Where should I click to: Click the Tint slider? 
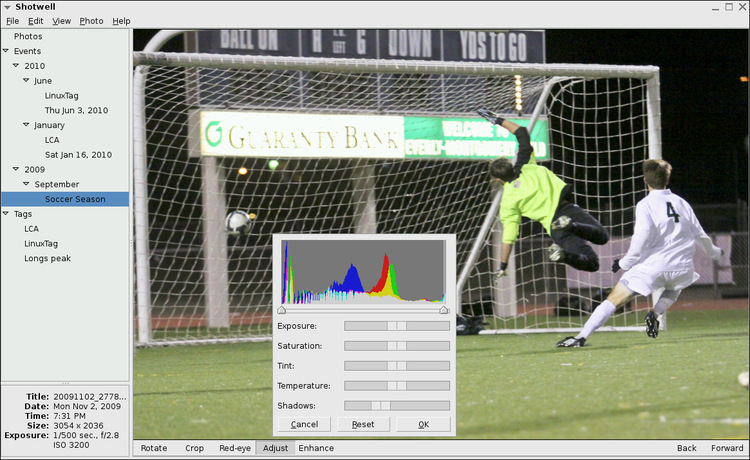tap(397, 366)
